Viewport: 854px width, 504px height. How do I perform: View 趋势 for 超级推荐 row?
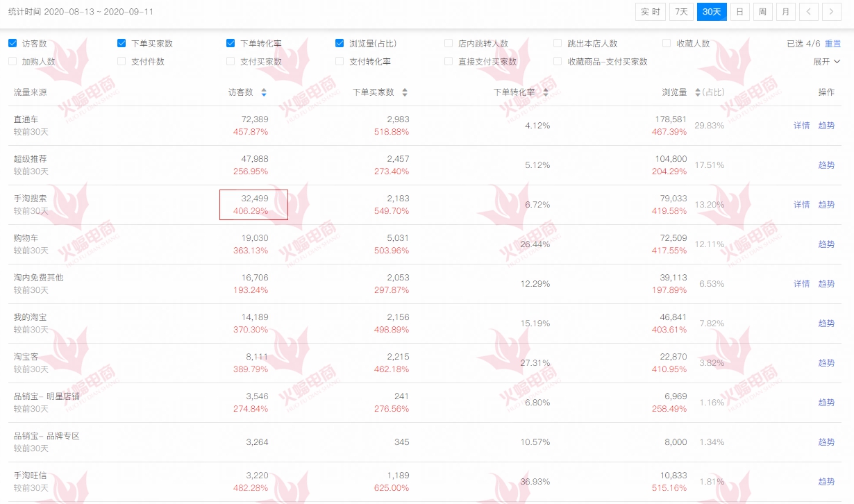click(x=826, y=165)
